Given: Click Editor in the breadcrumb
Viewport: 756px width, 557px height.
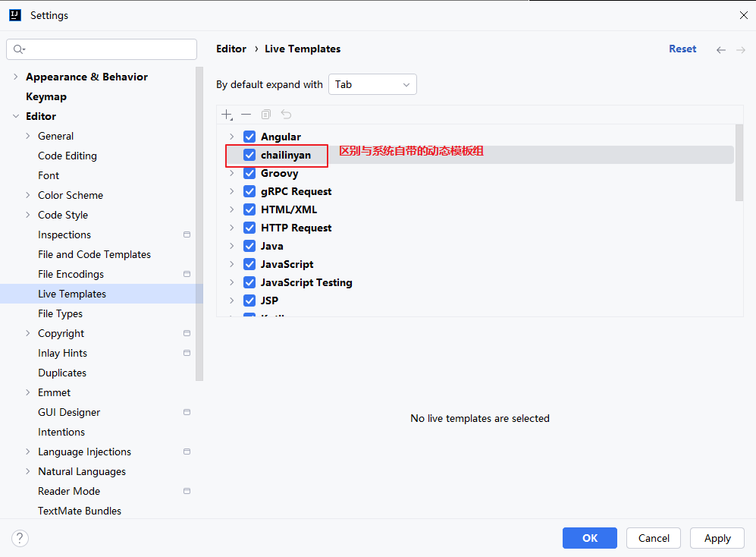Looking at the screenshot, I should pos(231,49).
